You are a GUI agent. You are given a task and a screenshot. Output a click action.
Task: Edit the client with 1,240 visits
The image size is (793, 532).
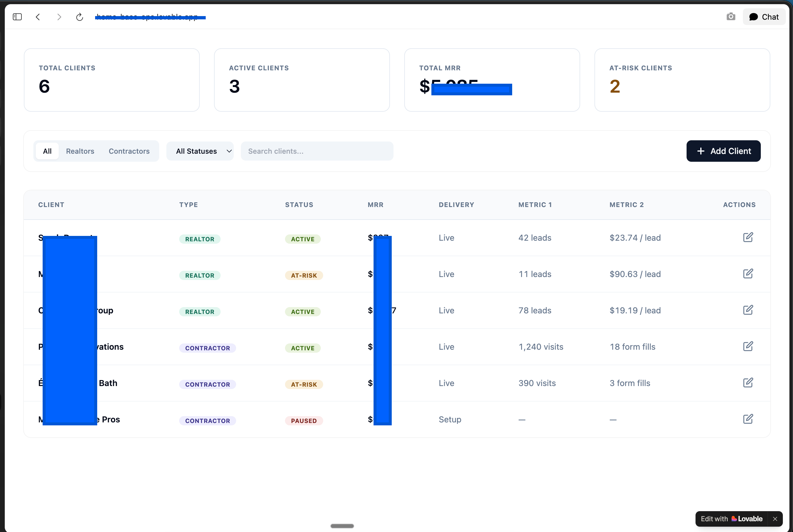coord(748,346)
